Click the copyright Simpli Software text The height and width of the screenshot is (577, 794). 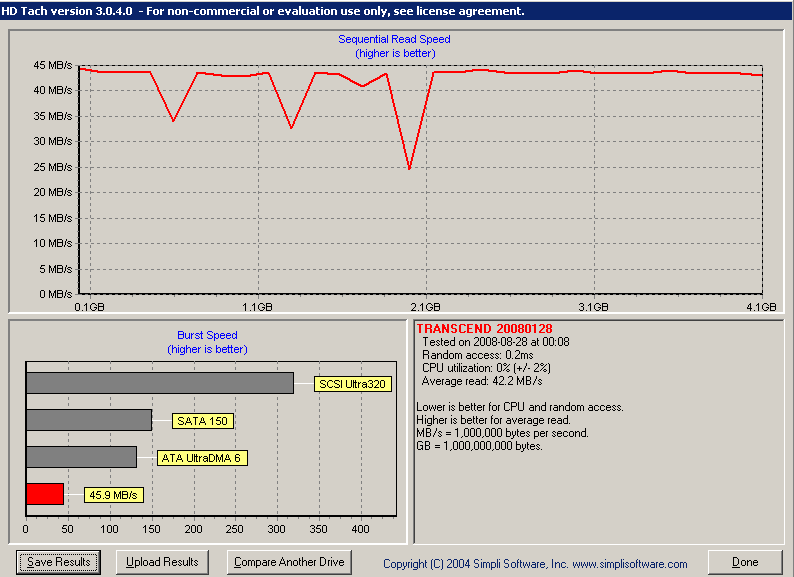click(x=535, y=564)
